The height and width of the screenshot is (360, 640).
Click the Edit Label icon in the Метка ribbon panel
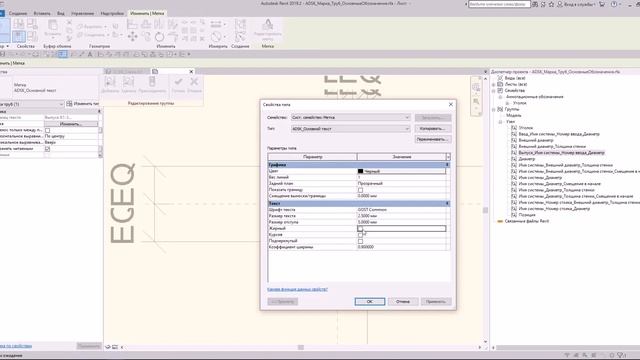tap(268, 25)
